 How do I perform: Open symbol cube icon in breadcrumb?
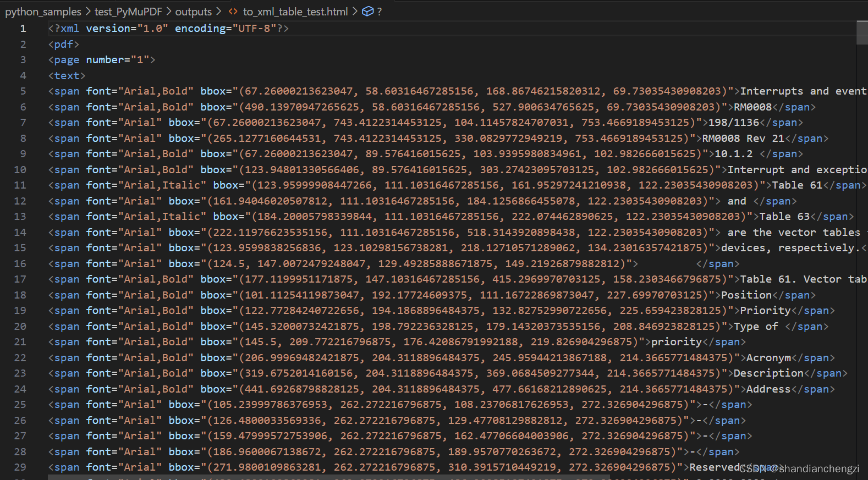(x=368, y=12)
